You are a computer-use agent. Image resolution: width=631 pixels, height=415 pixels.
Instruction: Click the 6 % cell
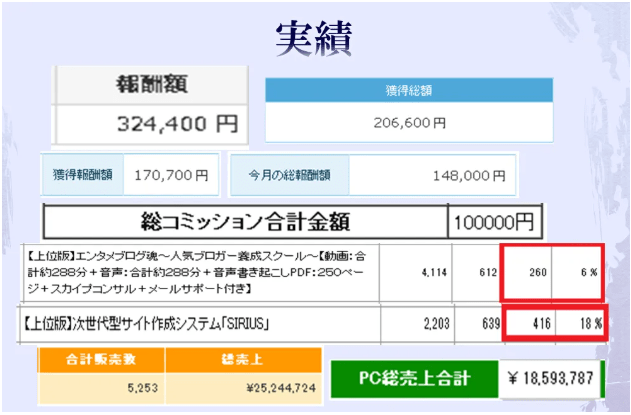click(x=589, y=273)
